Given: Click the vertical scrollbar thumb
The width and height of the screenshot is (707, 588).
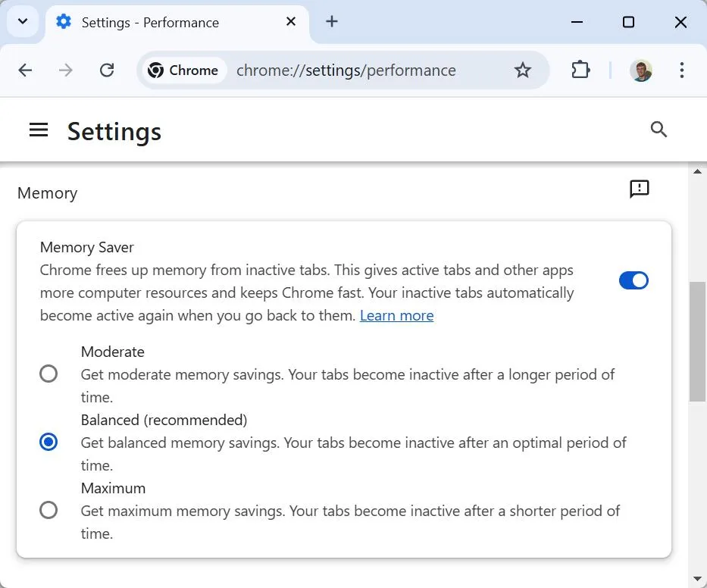Looking at the screenshot, I should pos(698,341).
